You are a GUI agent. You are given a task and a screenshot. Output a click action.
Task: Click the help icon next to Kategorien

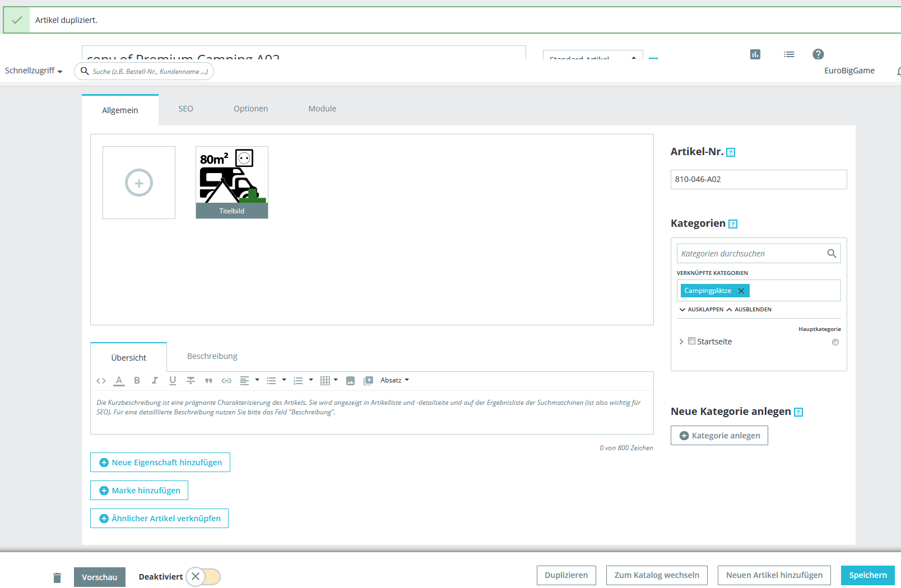[x=733, y=224]
